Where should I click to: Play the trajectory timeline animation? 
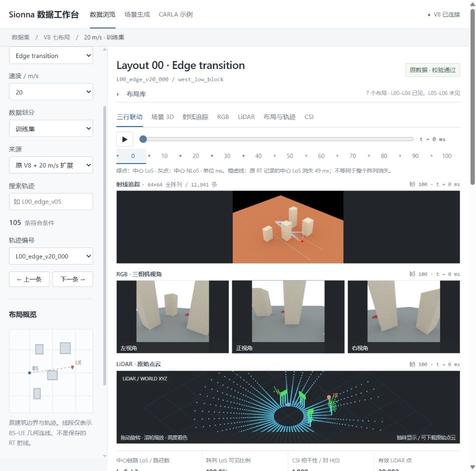(x=125, y=139)
